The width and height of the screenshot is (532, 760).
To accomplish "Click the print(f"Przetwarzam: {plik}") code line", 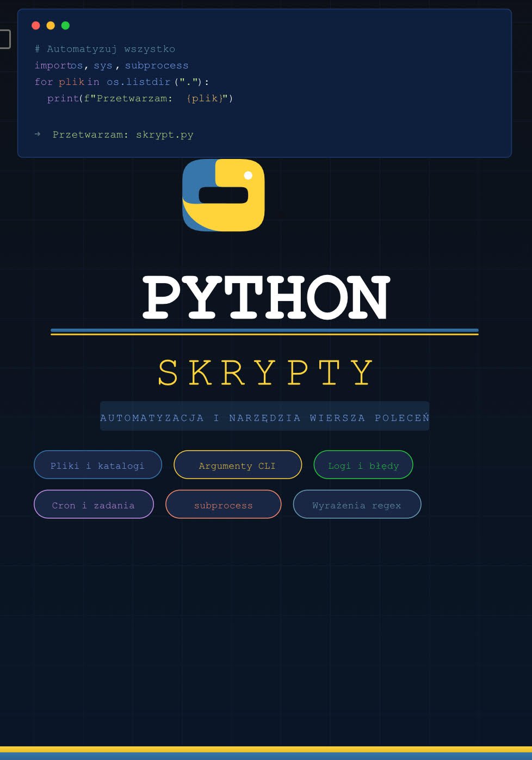I will point(140,99).
